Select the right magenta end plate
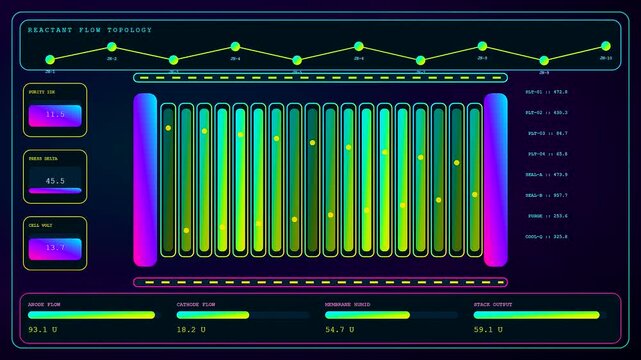 pyautogui.click(x=496, y=180)
